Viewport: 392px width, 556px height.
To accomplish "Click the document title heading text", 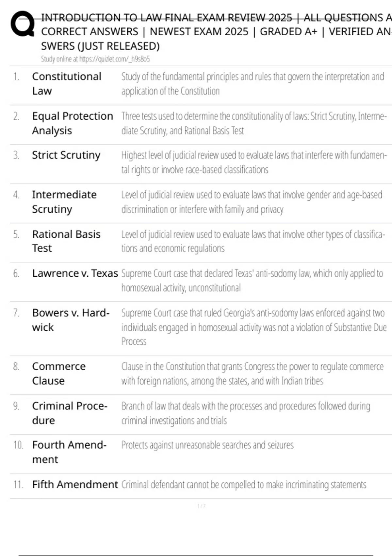I will pyautogui.click(x=216, y=32).
